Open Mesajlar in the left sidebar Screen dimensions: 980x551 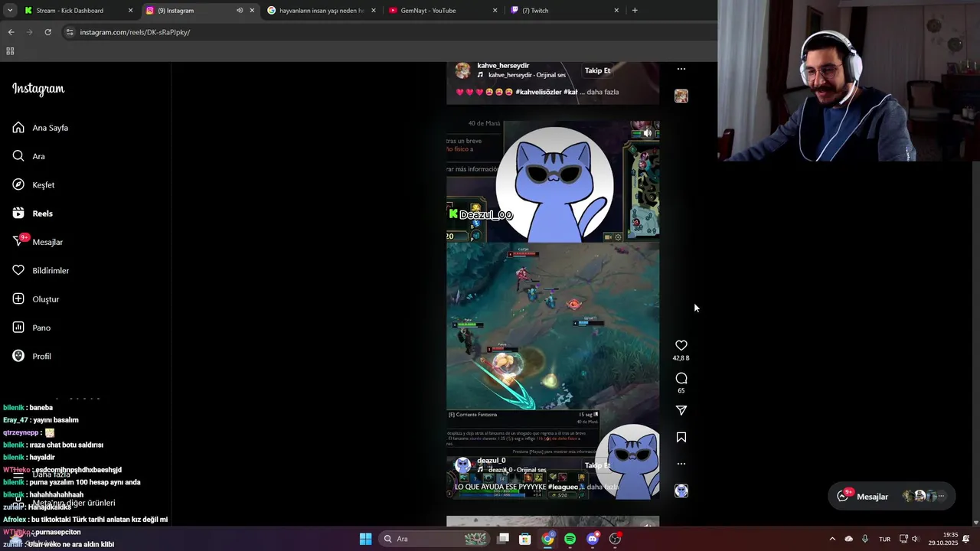click(38, 242)
